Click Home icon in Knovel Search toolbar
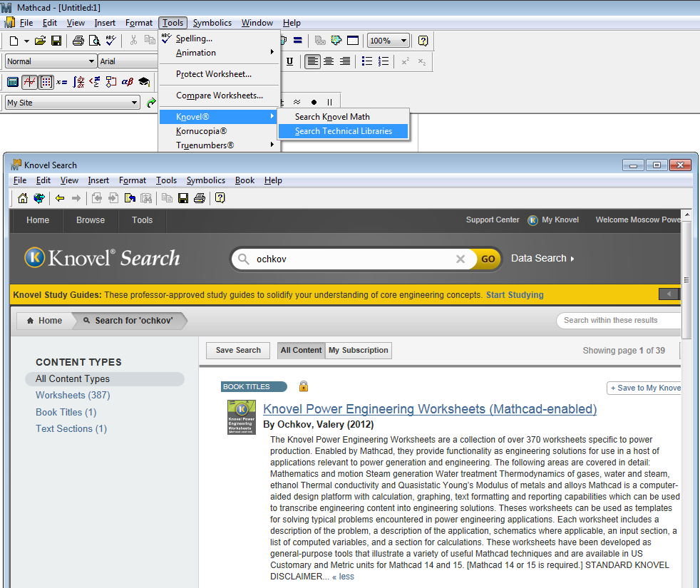This screenshot has width=700, height=588. pyautogui.click(x=22, y=198)
